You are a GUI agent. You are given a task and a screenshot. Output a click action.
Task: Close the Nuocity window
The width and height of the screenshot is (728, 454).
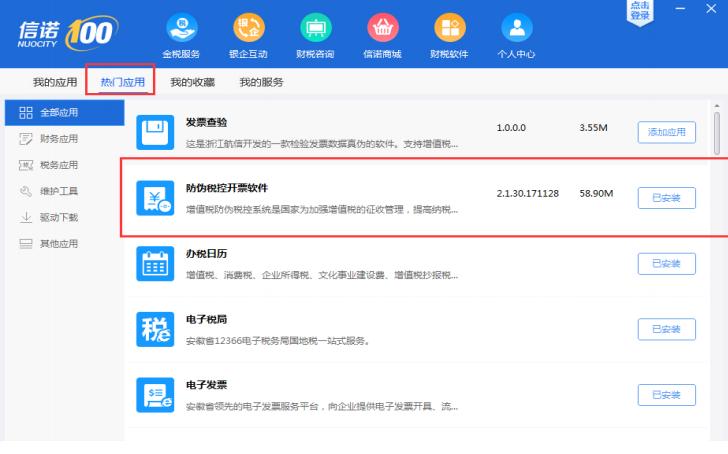tap(711, 8)
